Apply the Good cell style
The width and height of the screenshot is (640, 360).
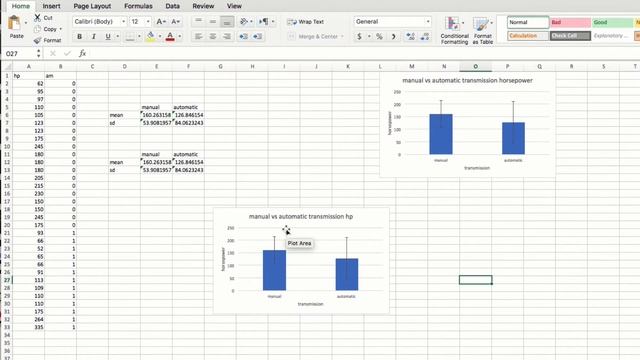click(x=612, y=22)
